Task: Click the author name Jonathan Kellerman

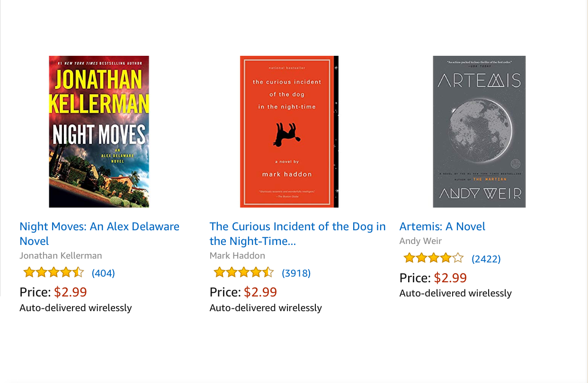Action: [61, 255]
